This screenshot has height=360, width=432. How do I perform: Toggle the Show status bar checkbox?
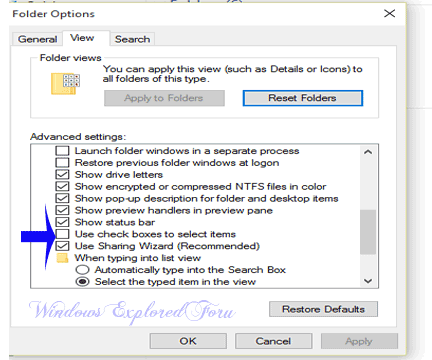click(x=62, y=222)
